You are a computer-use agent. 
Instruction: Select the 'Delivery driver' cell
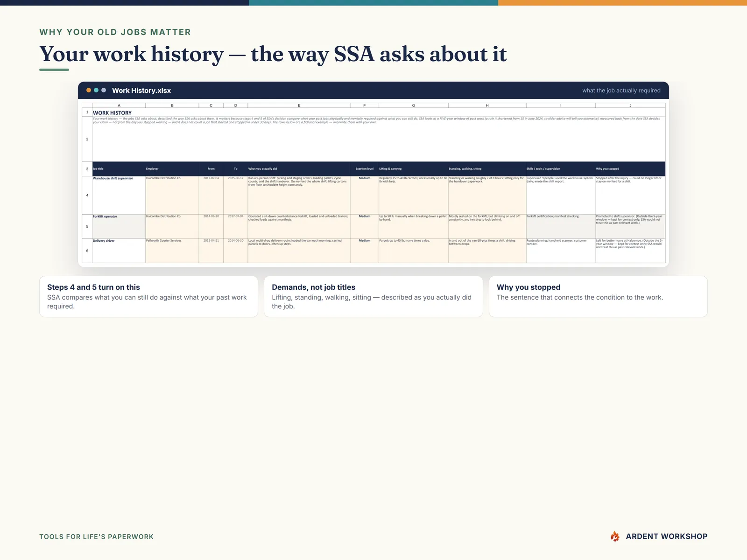(119, 251)
